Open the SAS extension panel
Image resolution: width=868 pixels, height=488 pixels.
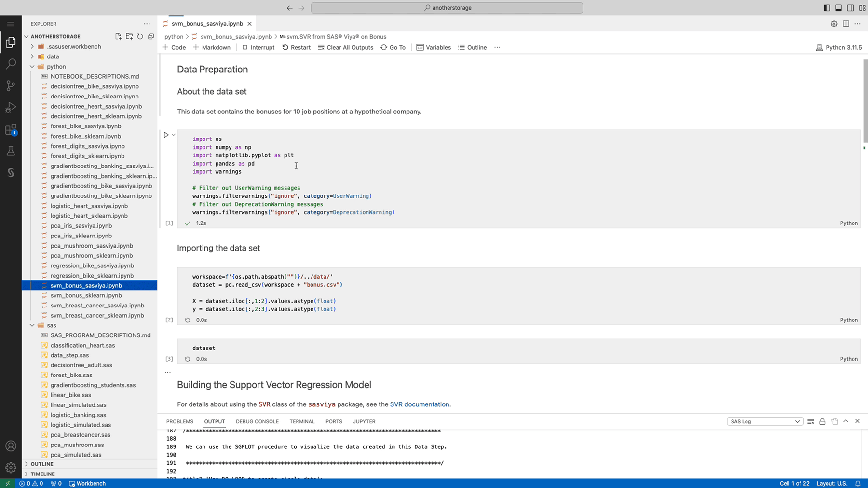point(11,172)
